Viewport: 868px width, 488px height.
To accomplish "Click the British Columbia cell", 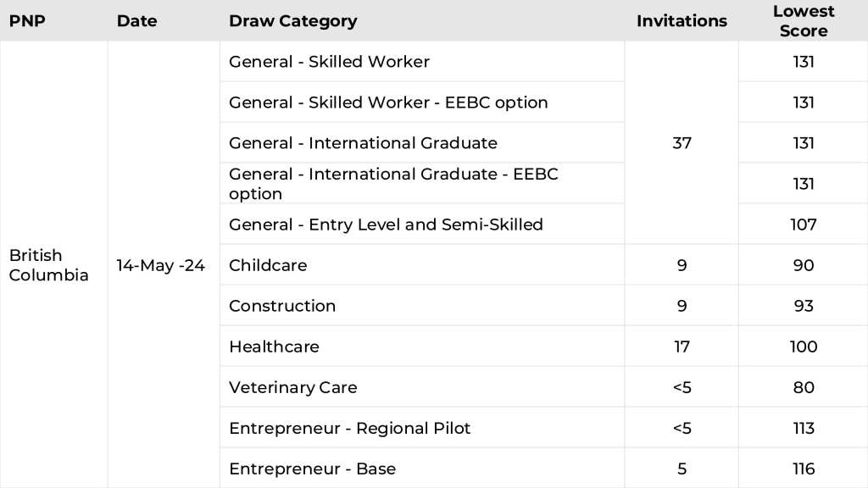I will [48, 265].
